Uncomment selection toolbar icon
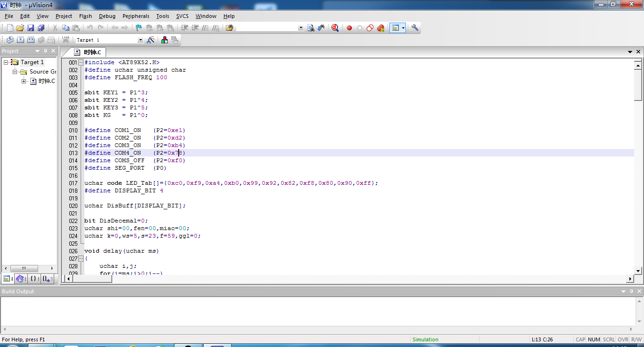This screenshot has width=644, height=347. pos(216,28)
